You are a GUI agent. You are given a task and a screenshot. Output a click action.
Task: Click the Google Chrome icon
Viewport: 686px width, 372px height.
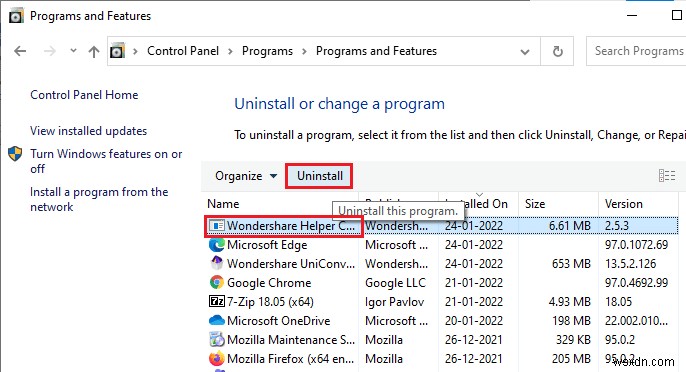click(x=217, y=283)
